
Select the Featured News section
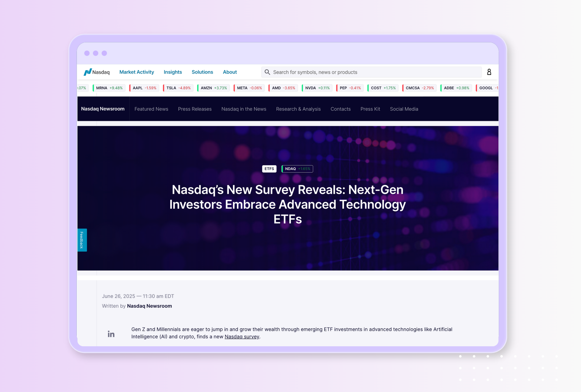tap(151, 109)
